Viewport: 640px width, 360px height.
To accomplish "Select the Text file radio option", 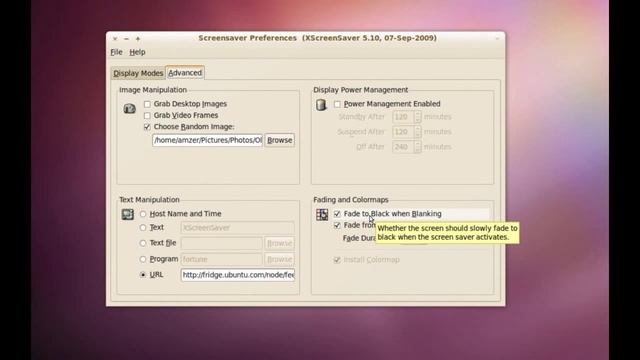I will (143, 243).
